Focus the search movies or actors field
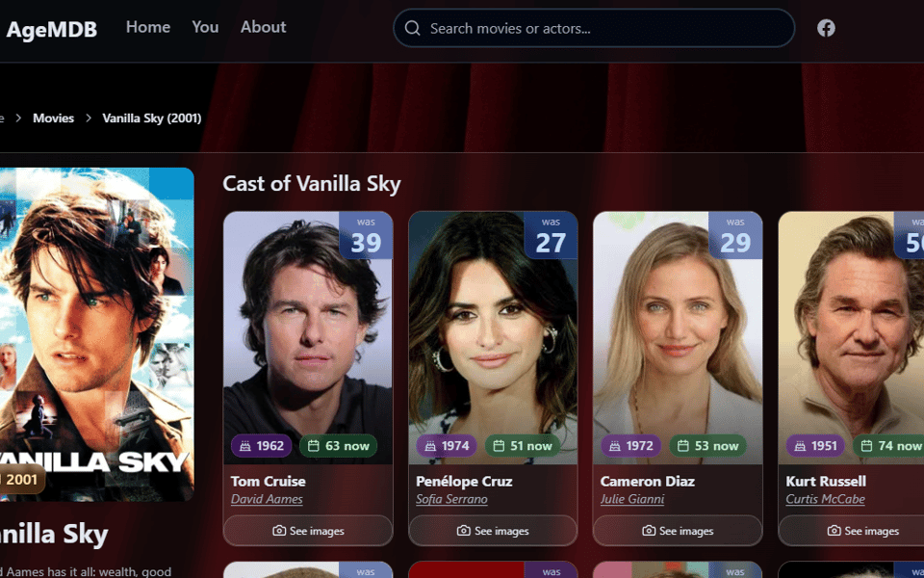Screen dimensions: 924x578 click(594, 28)
